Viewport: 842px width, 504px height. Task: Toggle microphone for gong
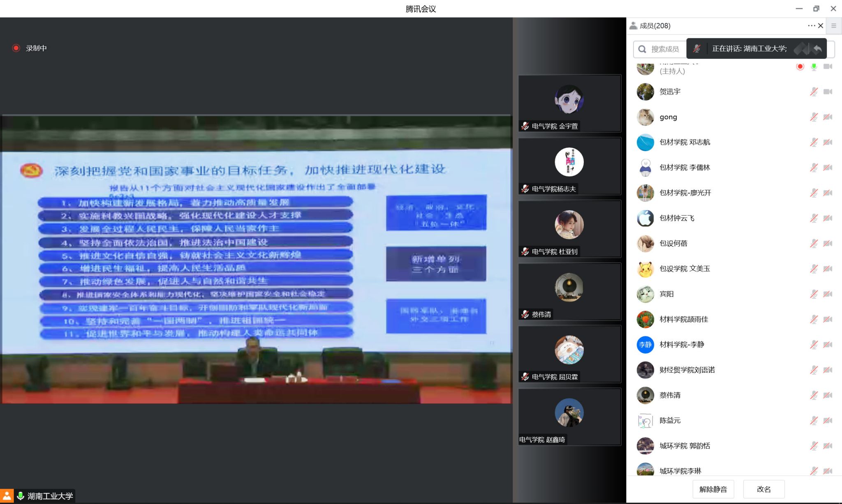814,117
